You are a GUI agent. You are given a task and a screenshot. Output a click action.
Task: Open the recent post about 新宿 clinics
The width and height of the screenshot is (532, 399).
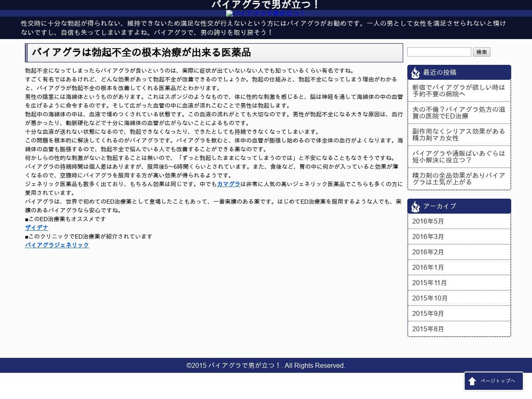click(458, 91)
